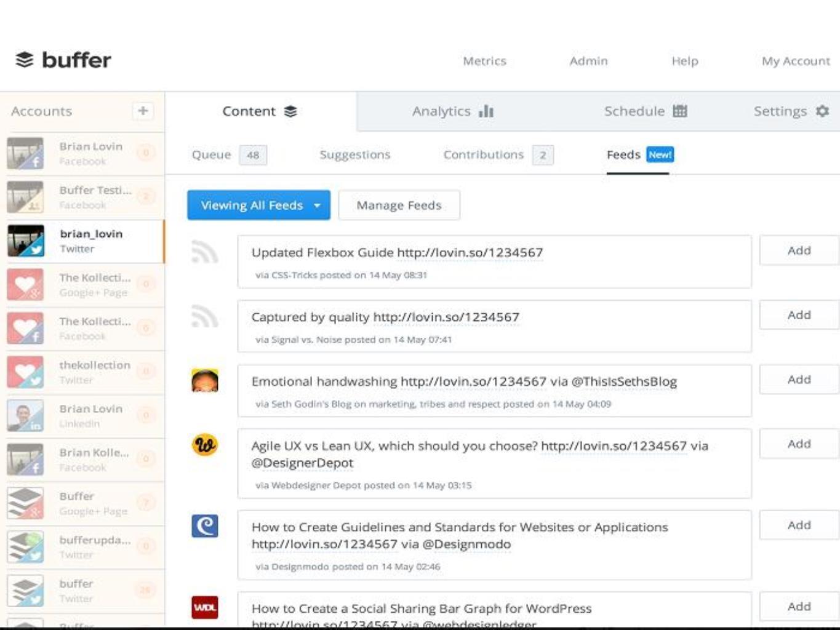840x630 pixels.
Task: Select brian_lovin Twitter account avatar
Action: point(25,241)
